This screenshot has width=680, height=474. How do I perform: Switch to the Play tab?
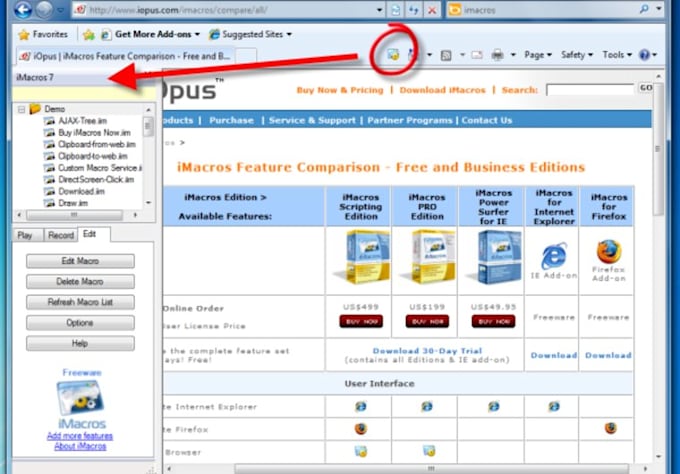(25, 235)
